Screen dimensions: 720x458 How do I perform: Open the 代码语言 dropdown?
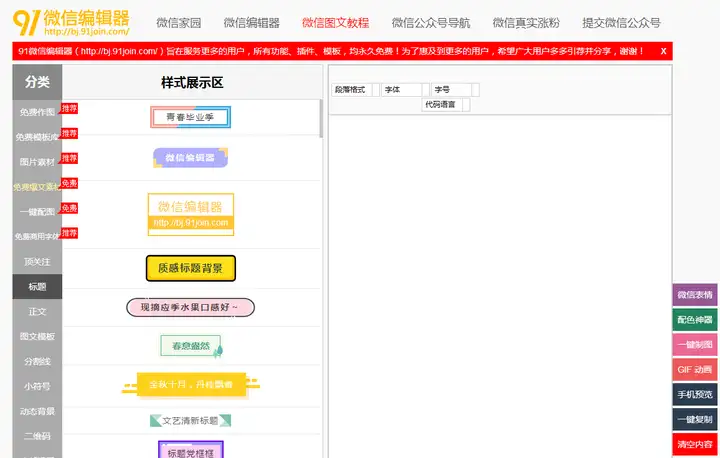coord(445,105)
